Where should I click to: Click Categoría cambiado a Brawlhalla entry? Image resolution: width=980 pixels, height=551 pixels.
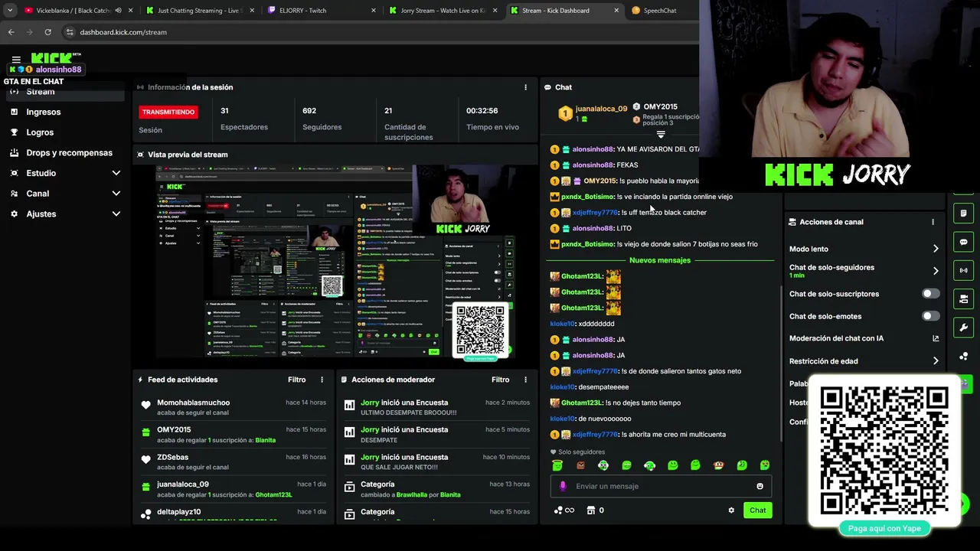pos(438,489)
